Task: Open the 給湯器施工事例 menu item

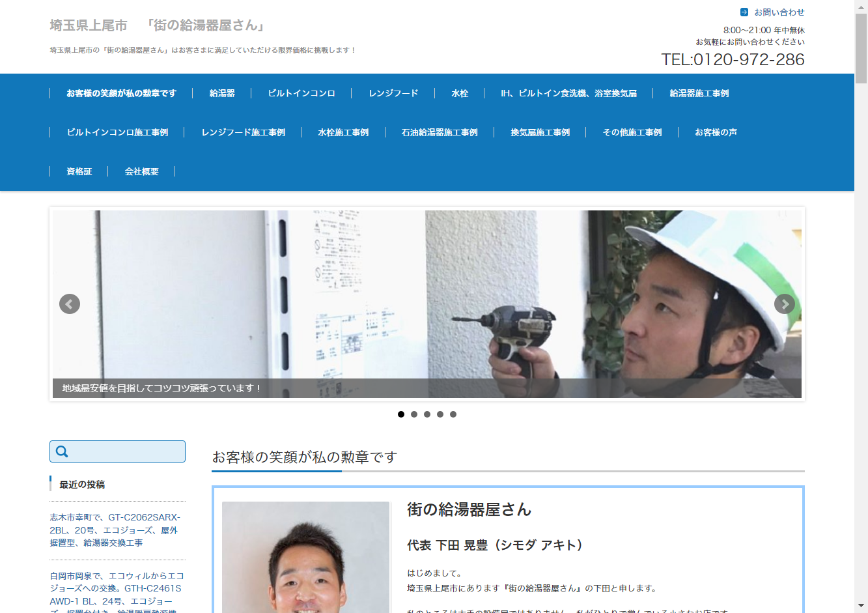Action: click(699, 93)
